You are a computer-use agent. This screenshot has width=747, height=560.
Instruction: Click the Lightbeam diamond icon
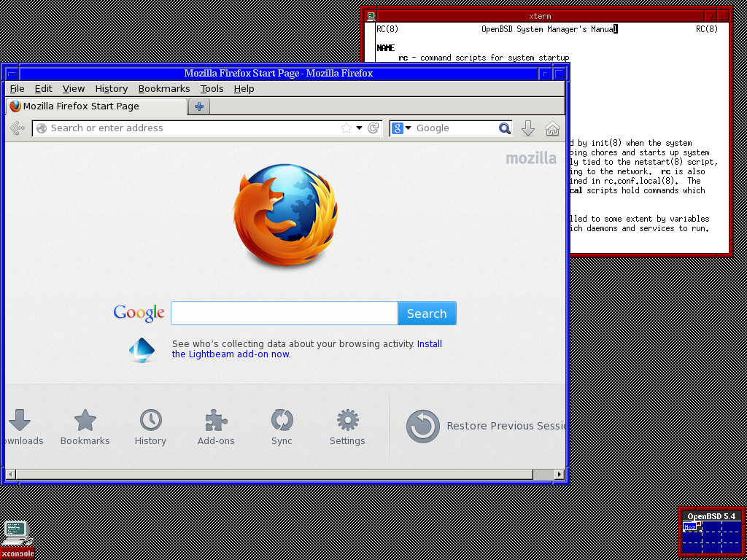142,350
